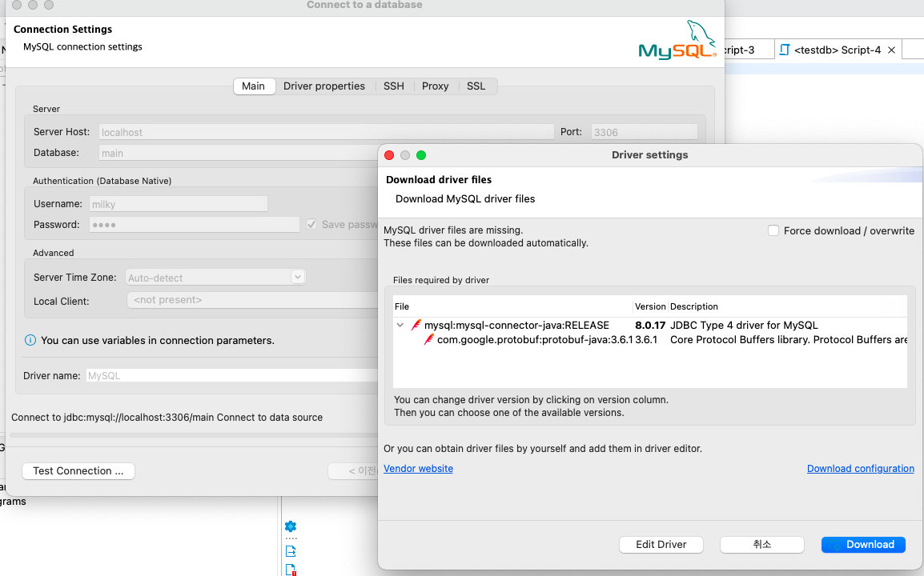Toggle the Save password checkbox
The image size is (924, 576).
pyautogui.click(x=311, y=224)
